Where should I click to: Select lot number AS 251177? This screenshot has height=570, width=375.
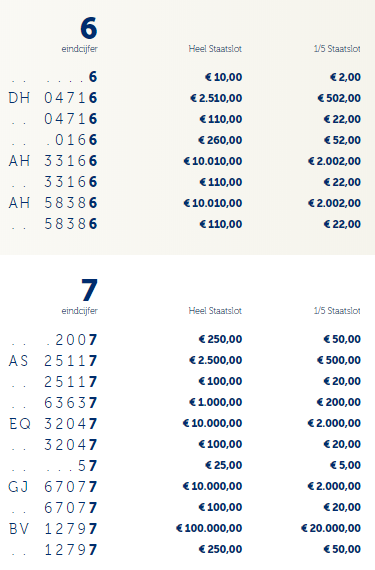coord(53,361)
